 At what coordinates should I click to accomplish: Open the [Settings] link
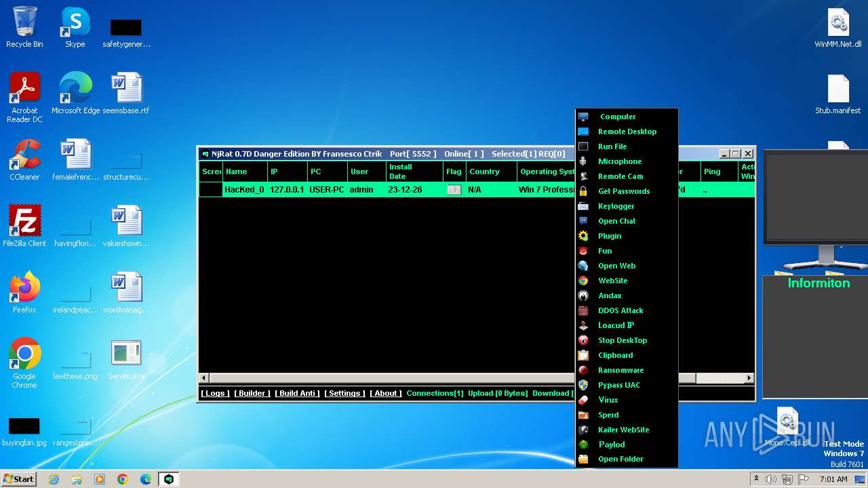(x=344, y=393)
